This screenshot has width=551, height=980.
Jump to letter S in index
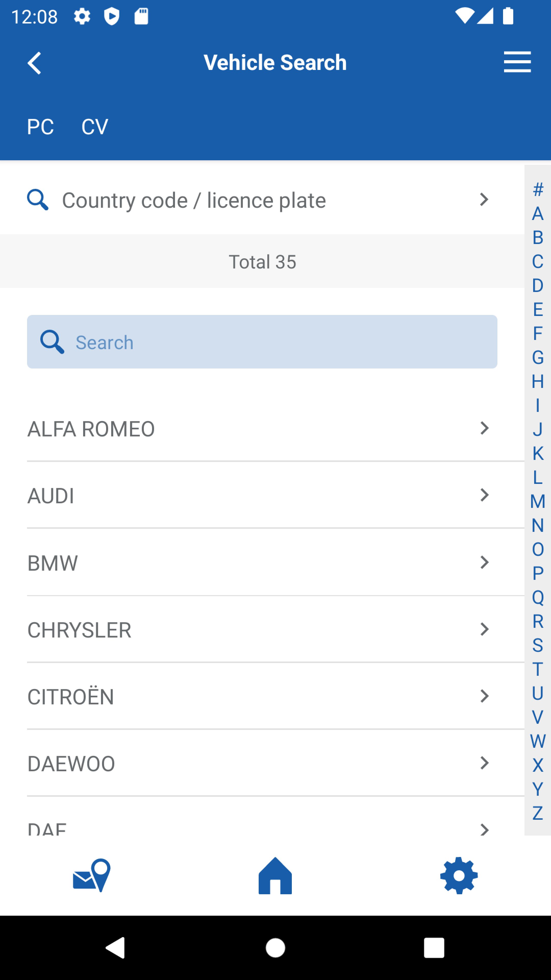pyautogui.click(x=538, y=645)
